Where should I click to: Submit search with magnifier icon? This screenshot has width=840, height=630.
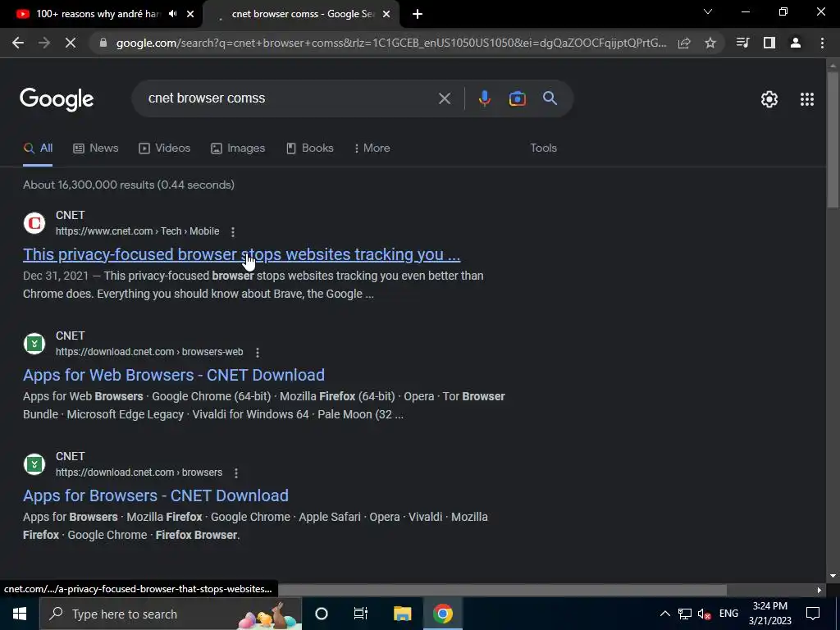[x=550, y=98]
